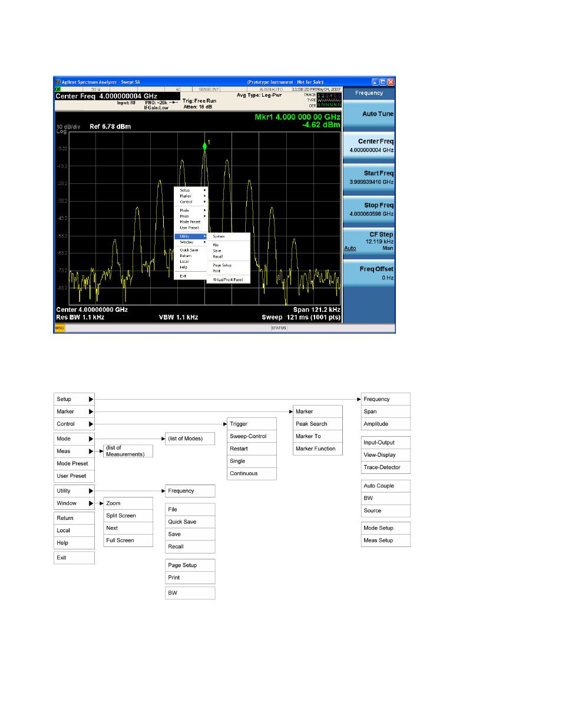Image resolution: width=562 pixels, height=728 pixels.
Task: Click the Ref 6.78 dBm label
Action: pyautogui.click(x=110, y=127)
